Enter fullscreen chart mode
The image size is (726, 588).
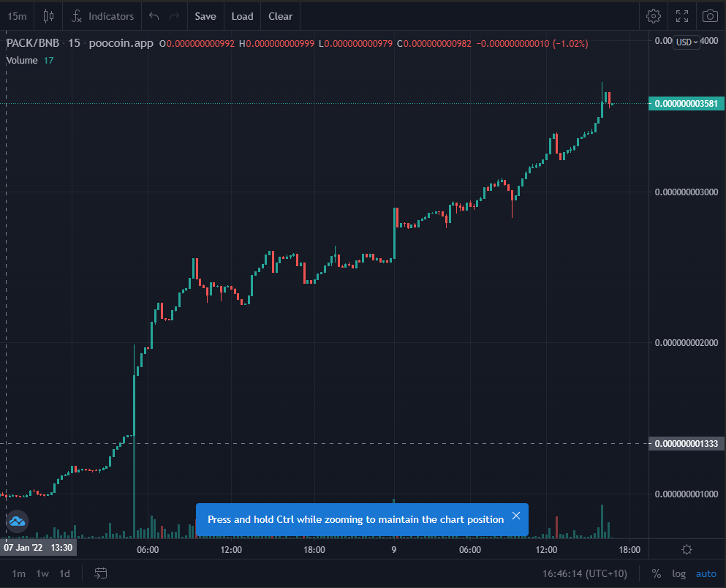click(682, 16)
